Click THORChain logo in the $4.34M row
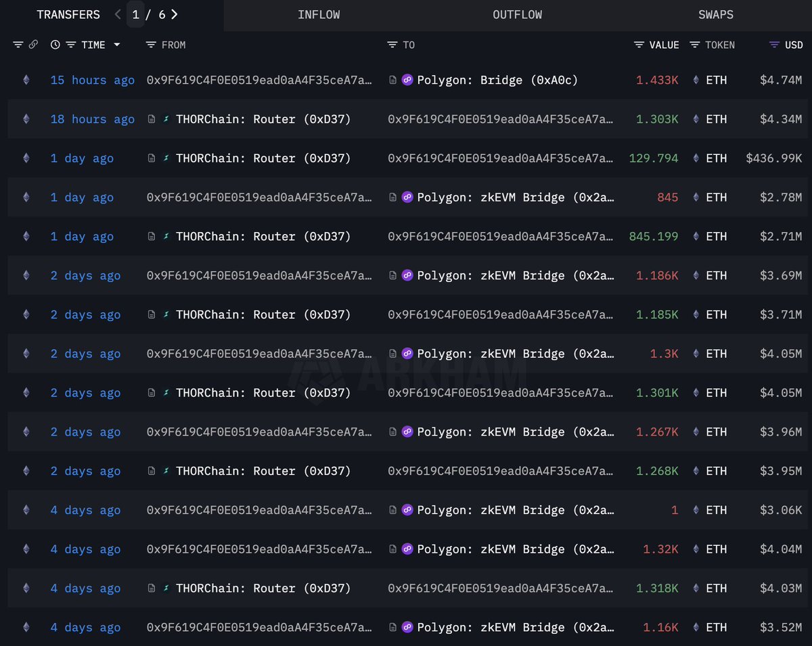 click(x=166, y=119)
